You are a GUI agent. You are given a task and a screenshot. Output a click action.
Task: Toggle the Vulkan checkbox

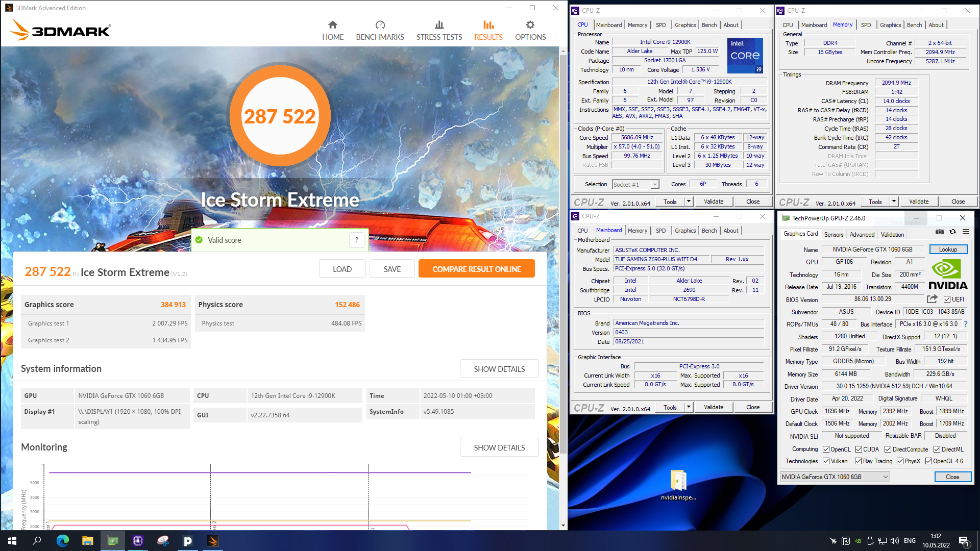(826, 461)
